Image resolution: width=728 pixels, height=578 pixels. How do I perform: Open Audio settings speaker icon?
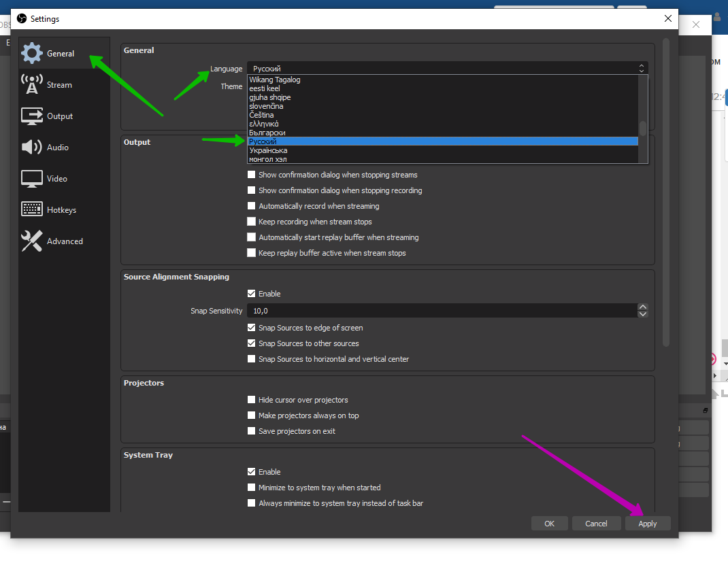32,148
